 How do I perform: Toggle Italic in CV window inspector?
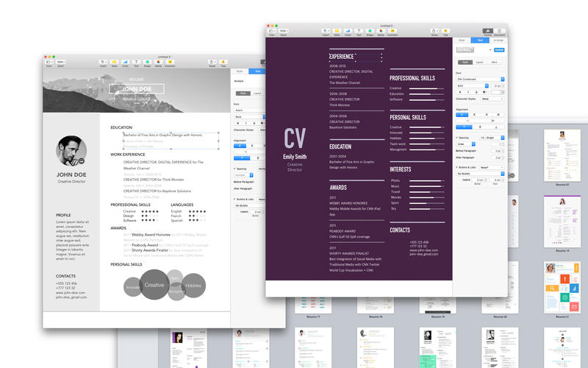tap(468, 92)
